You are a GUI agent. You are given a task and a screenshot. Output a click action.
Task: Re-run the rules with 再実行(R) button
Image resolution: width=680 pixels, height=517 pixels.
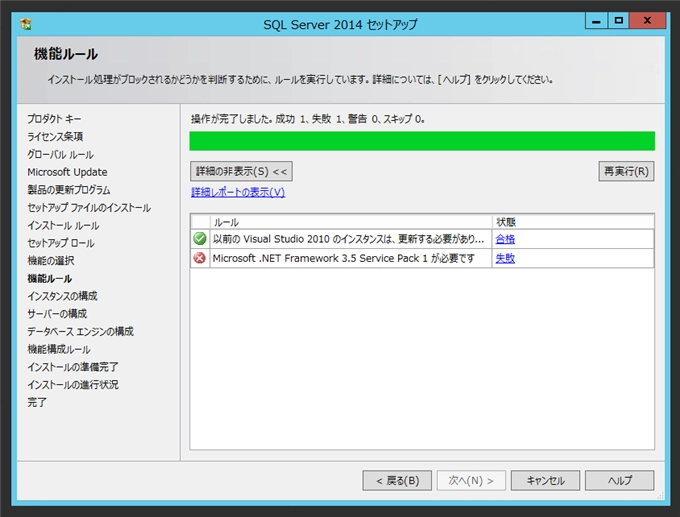tap(626, 171)
